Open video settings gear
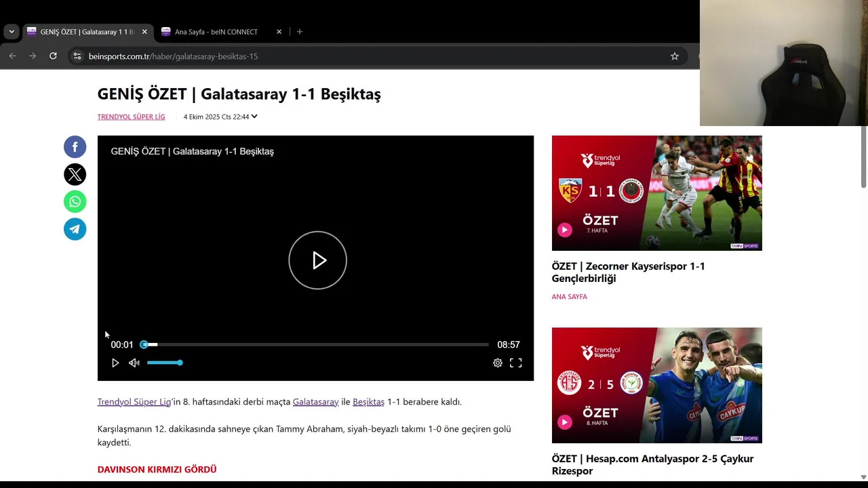 [x=498, y=363]
